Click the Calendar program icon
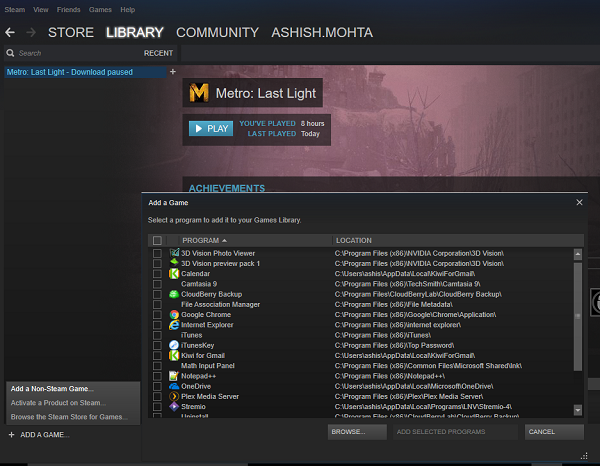The image size is (600, 466). (x=174, y=274)
